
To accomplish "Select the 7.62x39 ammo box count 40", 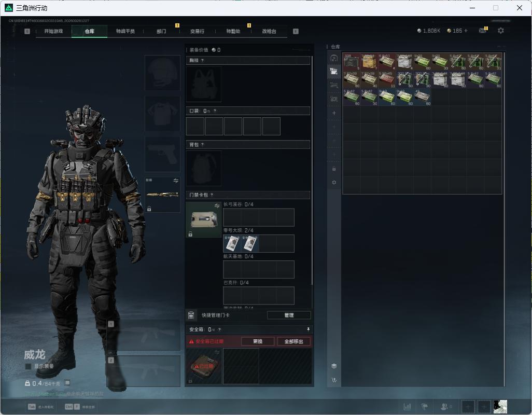I will (x=369, y=79).
